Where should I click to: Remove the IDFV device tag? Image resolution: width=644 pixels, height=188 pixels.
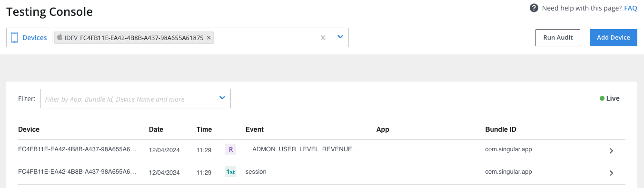pos(209,38)
